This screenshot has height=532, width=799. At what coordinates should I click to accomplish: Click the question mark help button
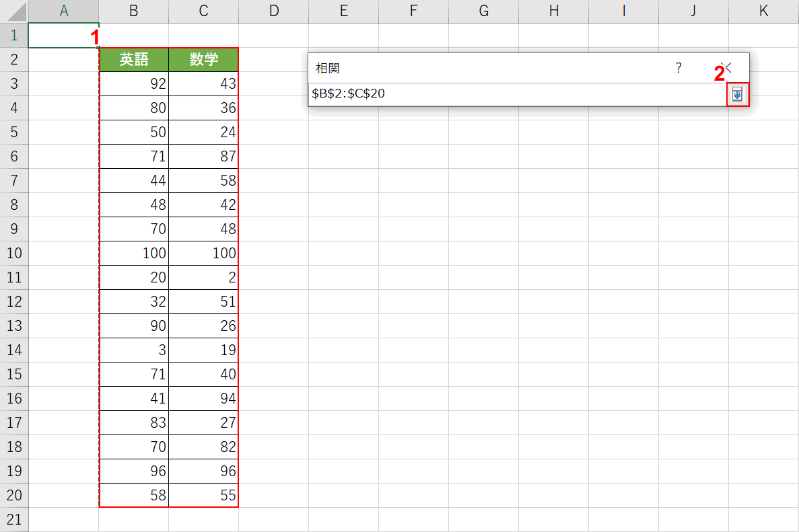click(679, 68)
